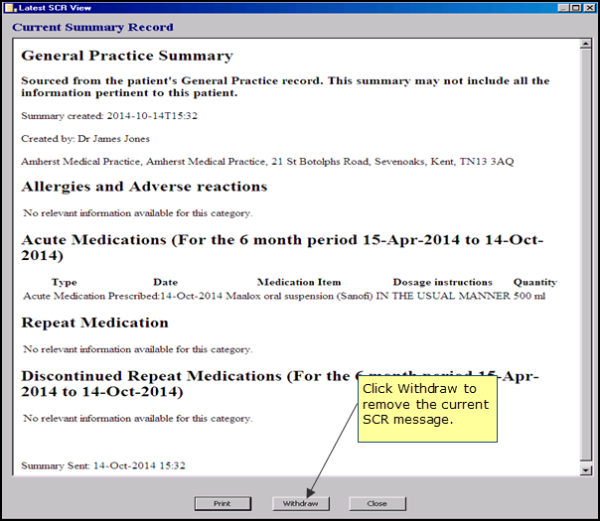Click the Dosage instructions column header
The width and height of the screenshot is (600, 521).
tap(442, 282)
